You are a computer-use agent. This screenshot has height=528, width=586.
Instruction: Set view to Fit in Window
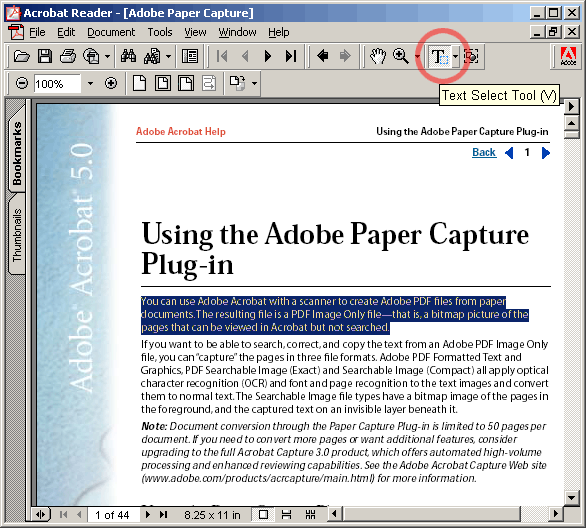click(163, 83)
